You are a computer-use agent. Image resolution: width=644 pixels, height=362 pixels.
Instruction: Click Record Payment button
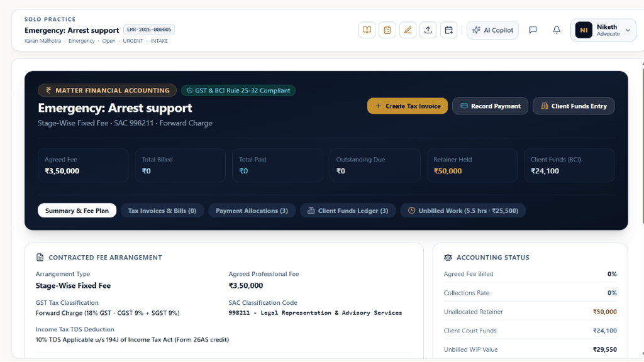coord(490,106)
